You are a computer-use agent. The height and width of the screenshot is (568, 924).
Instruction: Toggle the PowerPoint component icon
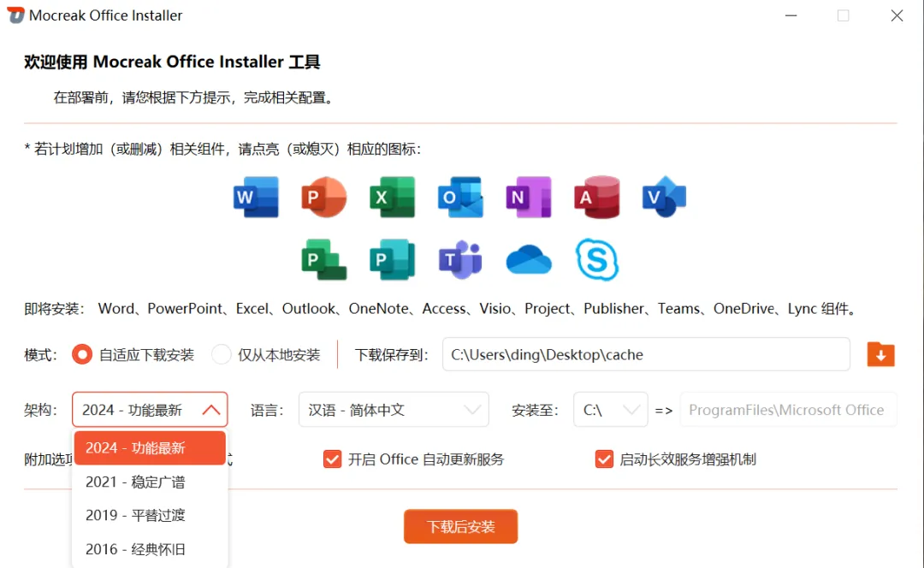pos(323,197)
